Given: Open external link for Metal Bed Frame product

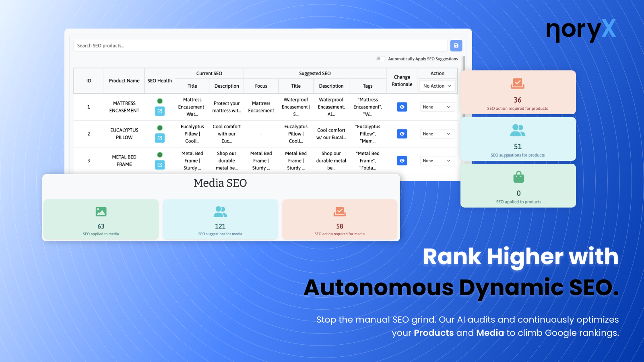Looking at the screenshot, I should pyautogui.click(x=160, y=165).
